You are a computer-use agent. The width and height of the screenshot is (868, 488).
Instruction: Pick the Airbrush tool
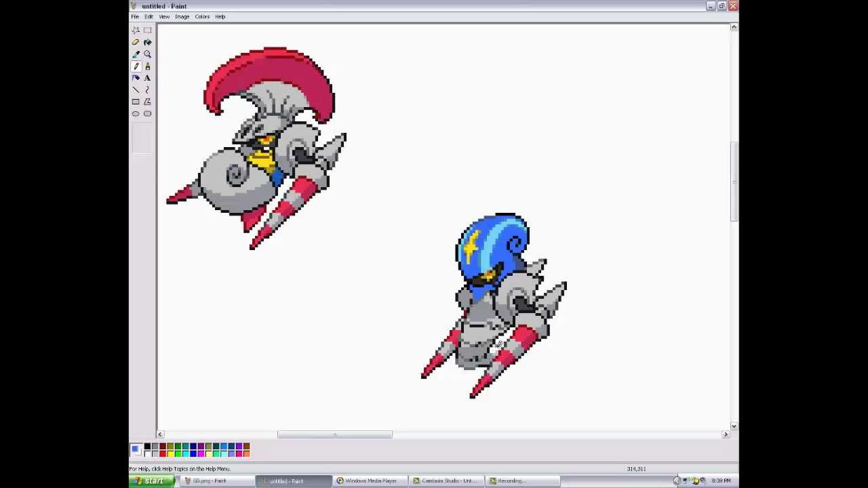136,78
